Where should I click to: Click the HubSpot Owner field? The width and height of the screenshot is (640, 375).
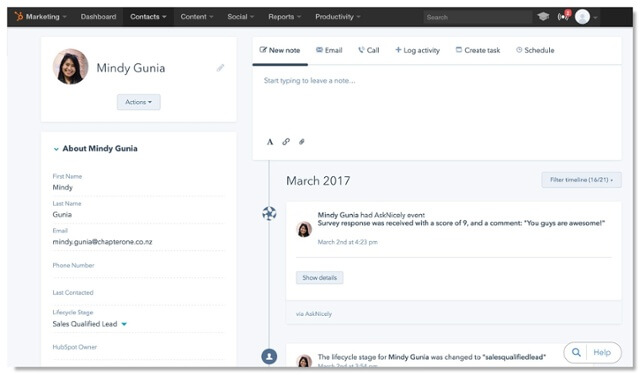pyautogui.click(x=138, y=351)
